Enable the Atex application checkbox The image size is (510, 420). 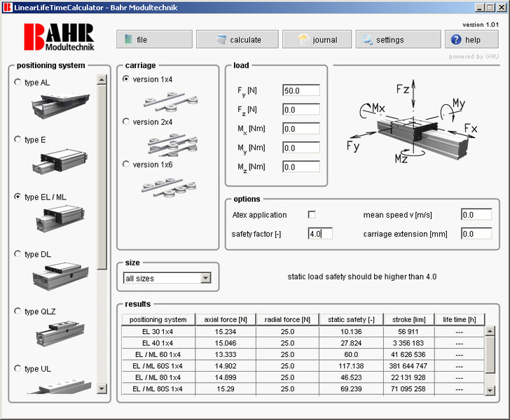coord(312,214)
